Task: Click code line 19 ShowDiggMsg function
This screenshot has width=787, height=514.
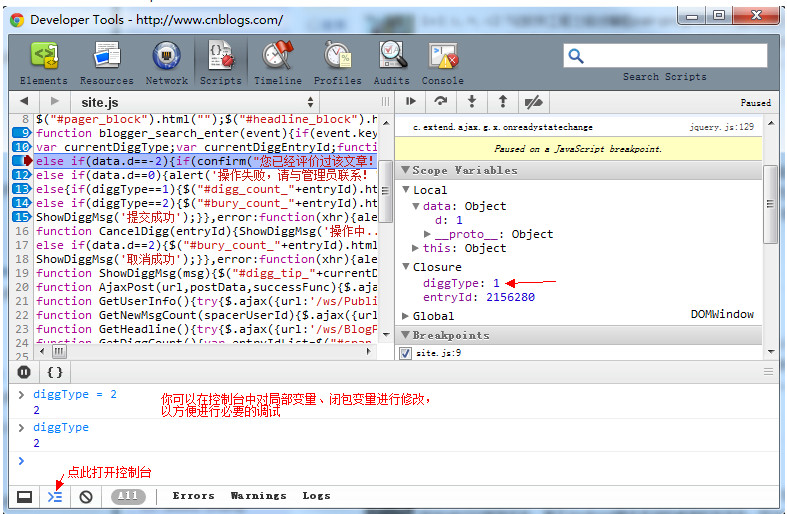Action: pyautogui.click(x=206, y=273)
